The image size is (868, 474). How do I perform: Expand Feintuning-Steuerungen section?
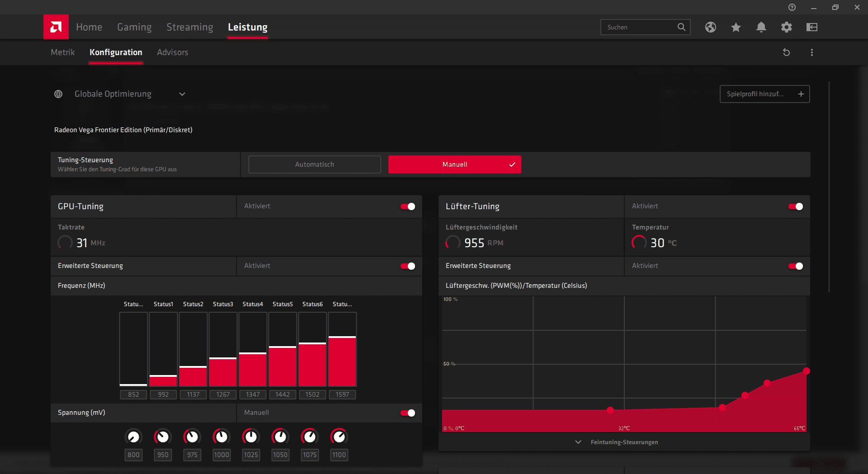click(624, 442)
